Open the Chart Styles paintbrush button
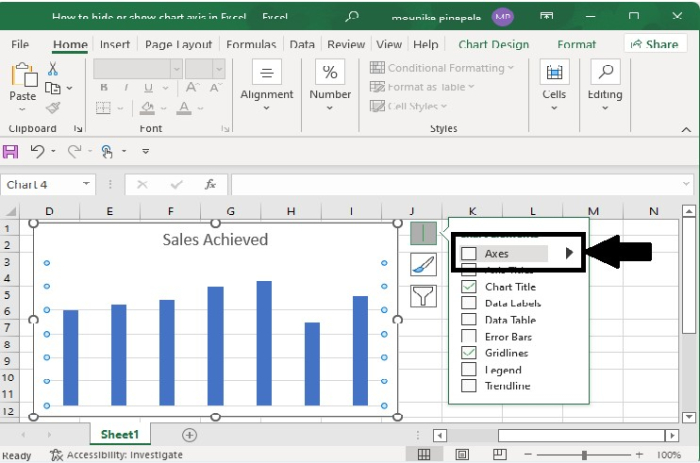This screenshot has height=463, width=700. coord(423,264)
